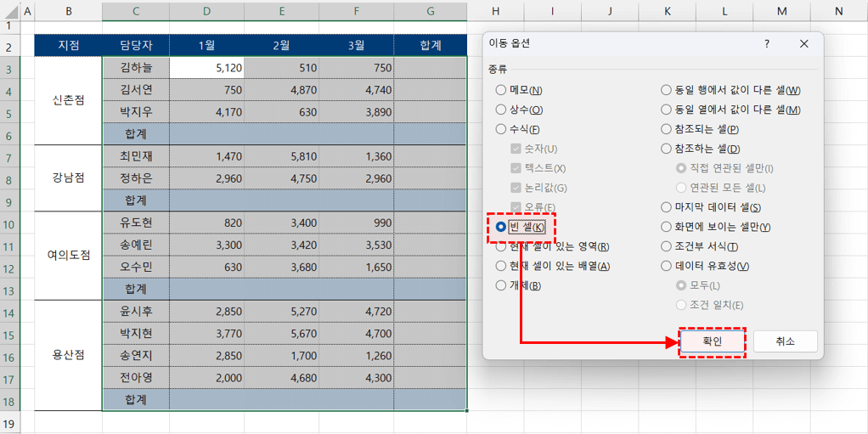Click the 윤시후 name cell
Image resolution: width=868 pixels, height=434 pixels.
coord(136,311)
